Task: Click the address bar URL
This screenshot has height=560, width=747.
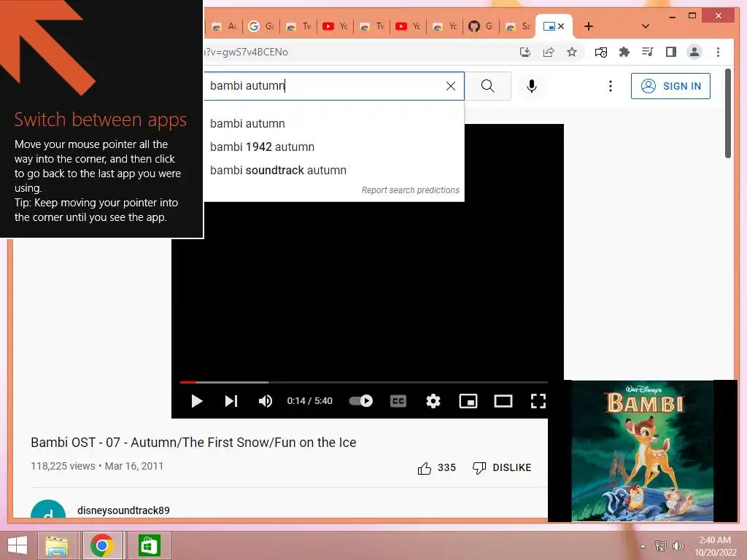Action: click(x=247, y=52)
